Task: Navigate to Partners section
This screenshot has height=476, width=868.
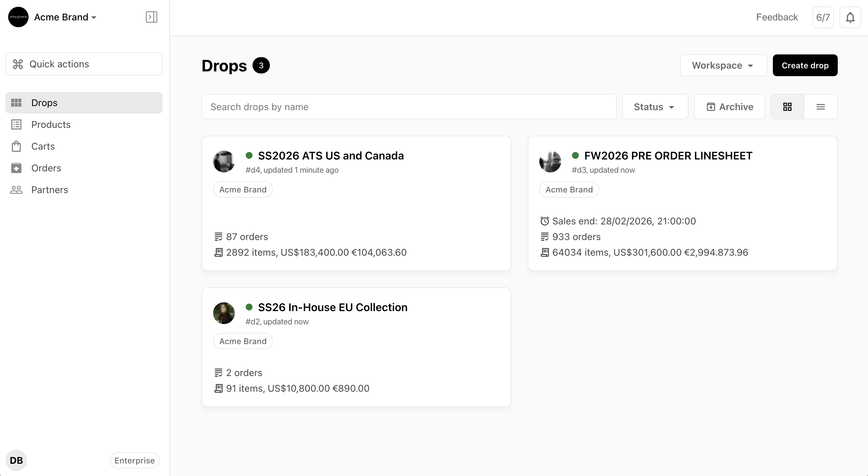Action: point(50,190)
